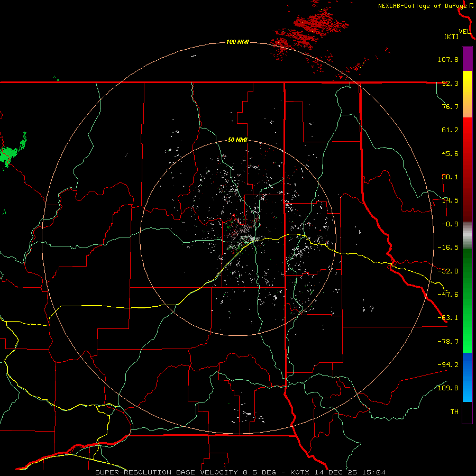The image size is (476, 476).
Task: Click the 100 NMI range ring label
Action: click(x=237, y=42)
